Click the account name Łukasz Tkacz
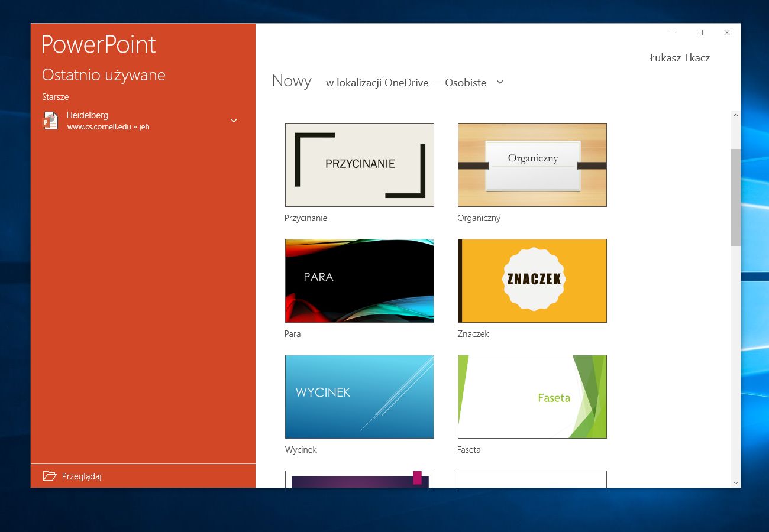This screenshot has width=769, height=532. click(679, 57)
